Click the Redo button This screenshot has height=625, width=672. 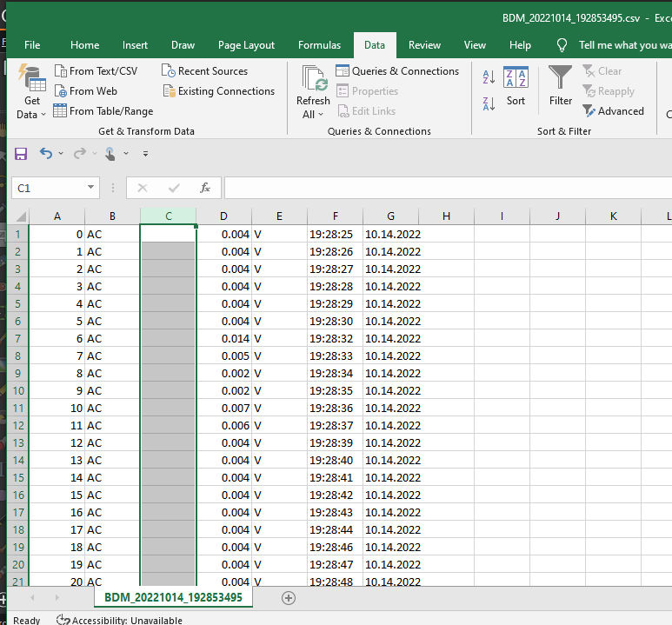point(80,153)
